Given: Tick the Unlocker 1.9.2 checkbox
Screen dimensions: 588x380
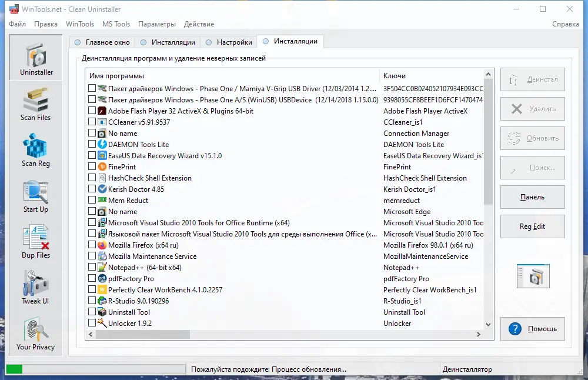Looking at the screenshot, I should 92,323.
